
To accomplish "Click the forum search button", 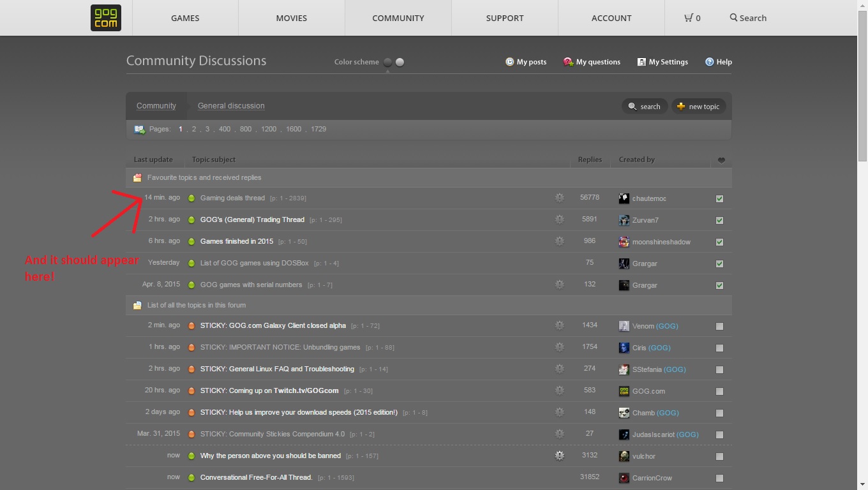I will [645, 107].
